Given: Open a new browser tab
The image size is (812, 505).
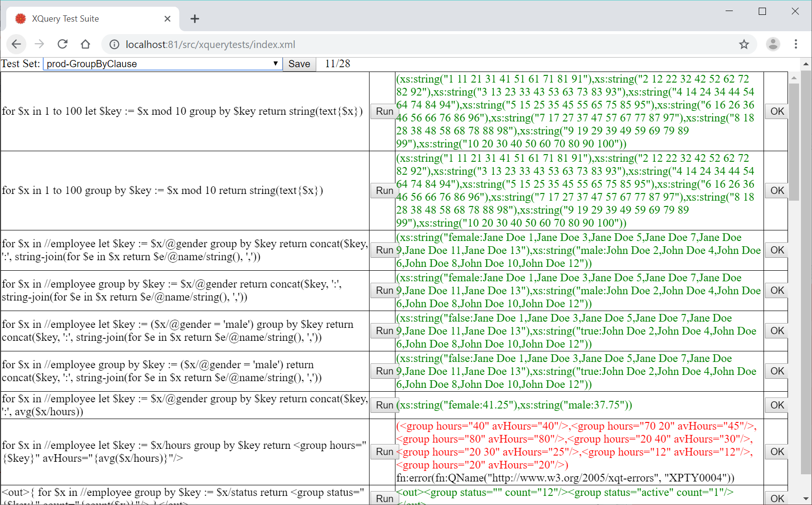Looking at the screenshot, I should click(x=194, y=19).
